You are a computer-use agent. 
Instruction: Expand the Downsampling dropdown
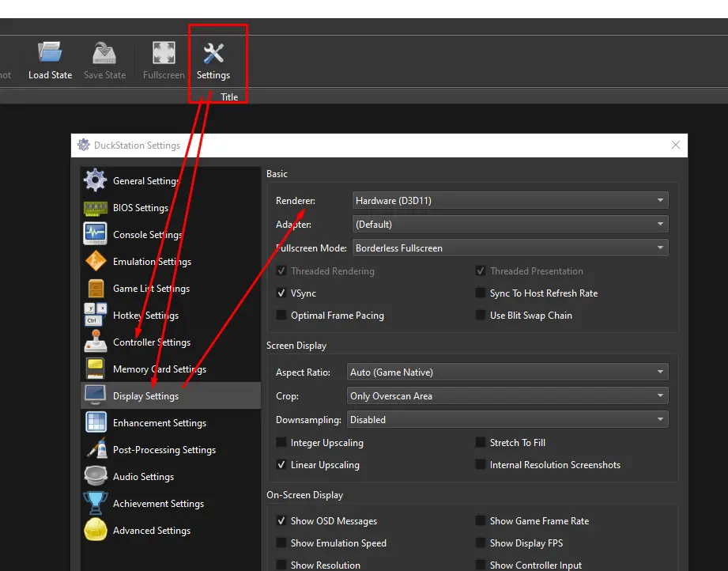click(x=507, y=420)
